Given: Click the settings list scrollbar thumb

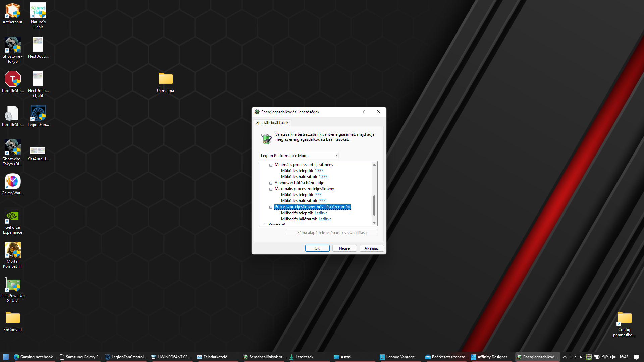Looking at the screenshot, I should click(374, 205).
